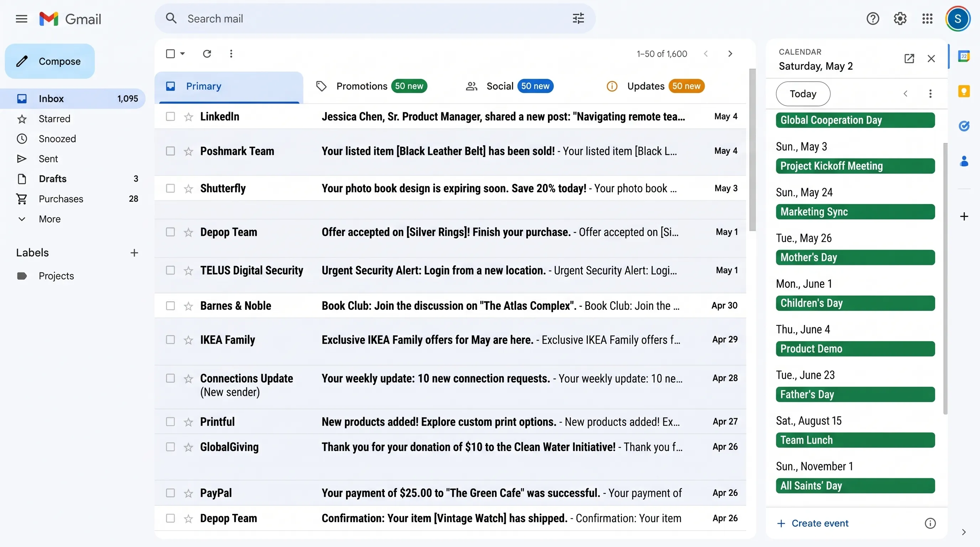Select the GlobalGiving email checkbox

click(x=171, y=447)
